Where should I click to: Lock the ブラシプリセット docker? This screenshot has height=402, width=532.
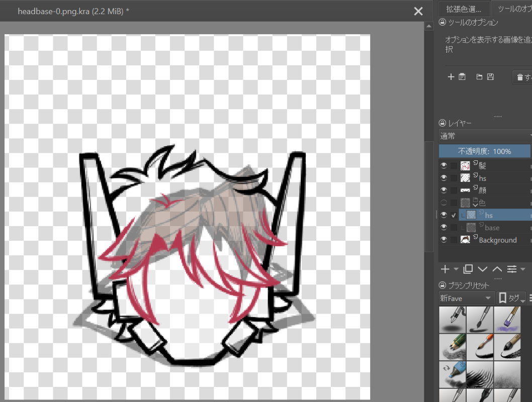tap(442, 285)
